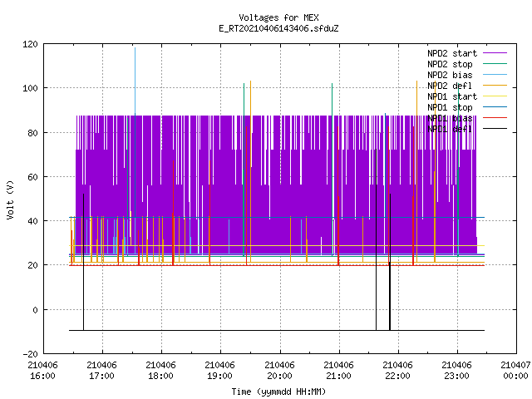Click the NPD2 start purple legend line
The width and height of the screenshot is (532, 399).
click(495, 53)
